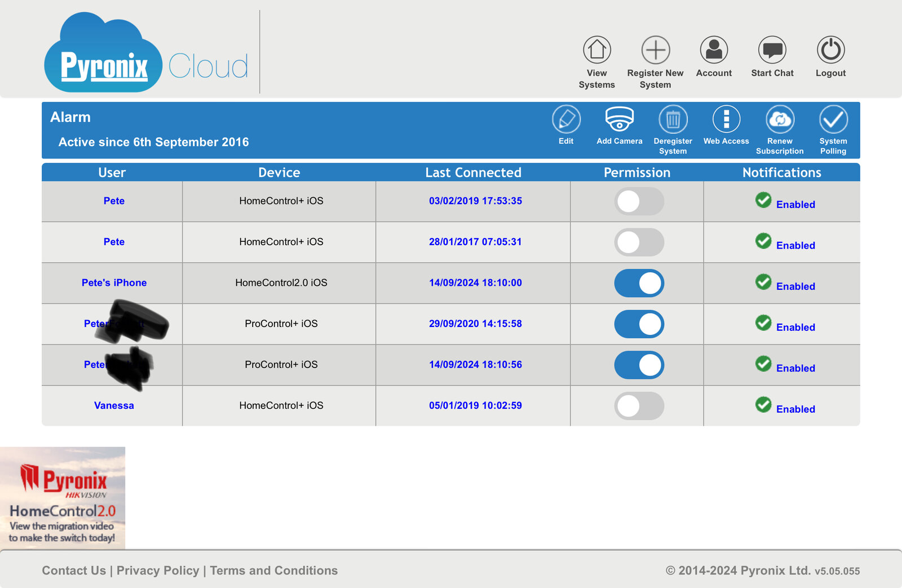
Task: Click the 14/09/2024 18:10:00 timestamp
Action: point(475,282)
